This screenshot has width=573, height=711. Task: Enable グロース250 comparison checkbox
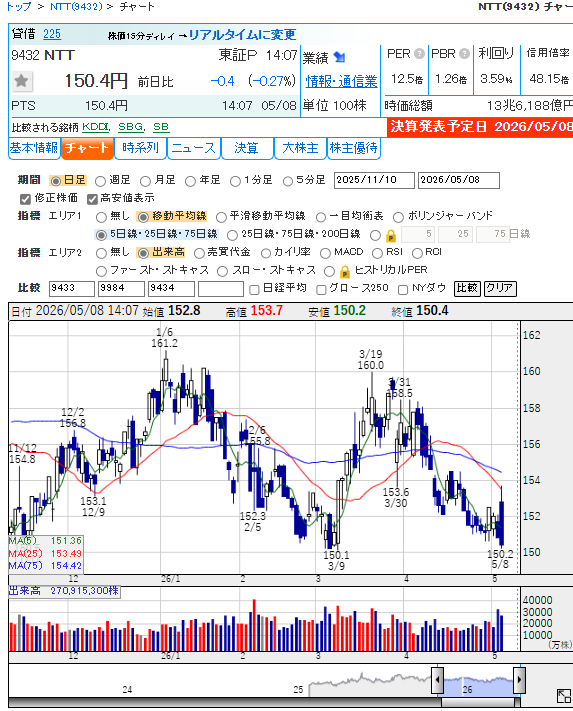321,289
